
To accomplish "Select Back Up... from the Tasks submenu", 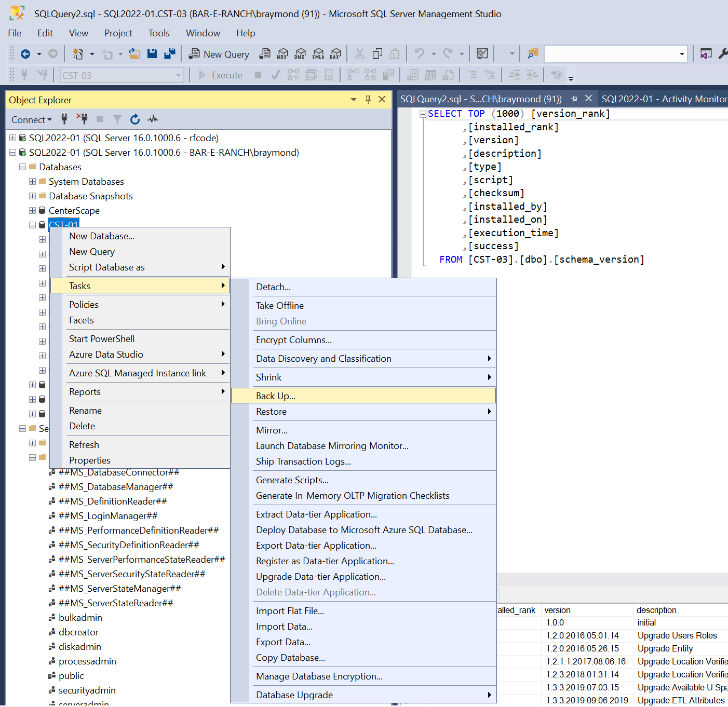I will pos(276,396).
